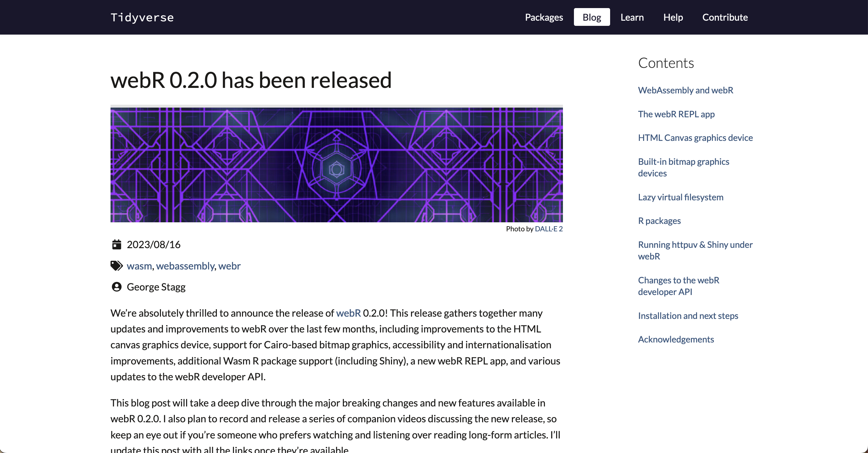This screenshot has height=453, width=868.
Task: Open the Contribute navigation link
Action: [x=725, y=17]
